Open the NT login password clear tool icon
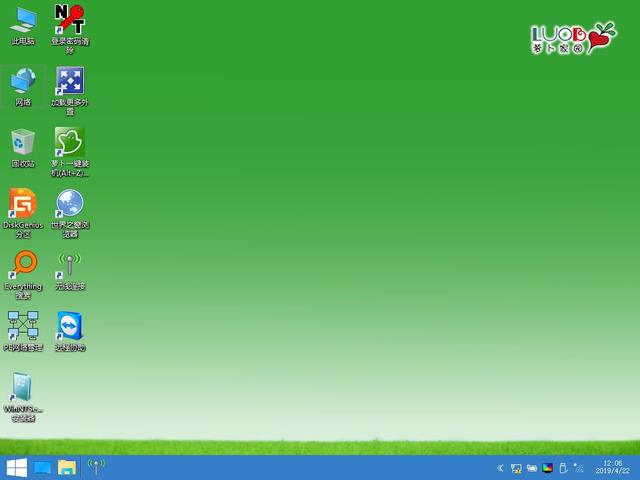Screen dimensions: 640x480 coord(70,29)
